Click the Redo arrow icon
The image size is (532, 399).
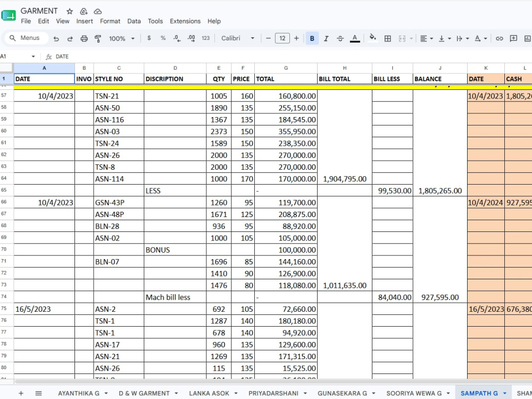click(x=70, y=39)
